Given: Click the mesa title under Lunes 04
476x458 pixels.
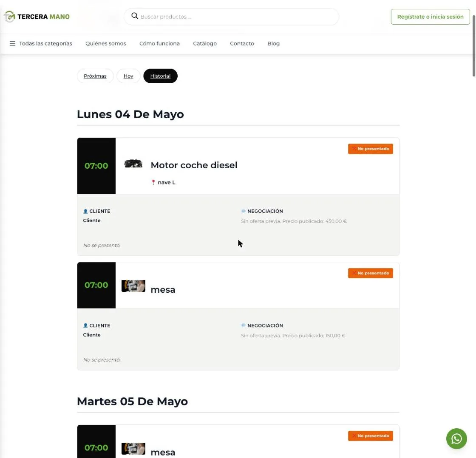Looking at the screenshot, I should pyautogui.click(x=163, y=290).
